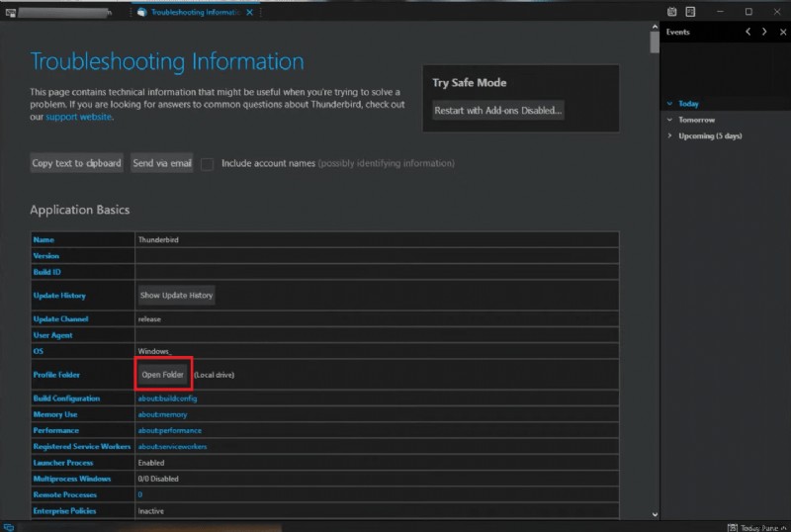Toggle the Today Pane button
Viewport: 791px width, 532px height.
pos(757,528)
